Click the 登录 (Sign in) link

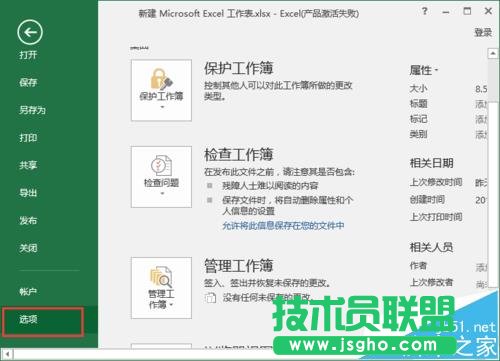(483, 33)
